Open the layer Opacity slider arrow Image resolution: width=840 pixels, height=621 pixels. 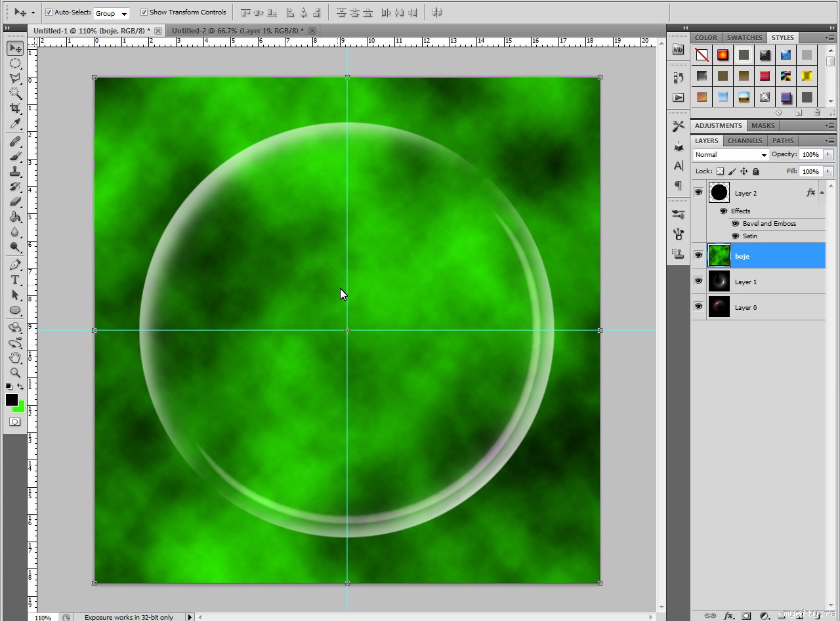click(x=828, y=155)
